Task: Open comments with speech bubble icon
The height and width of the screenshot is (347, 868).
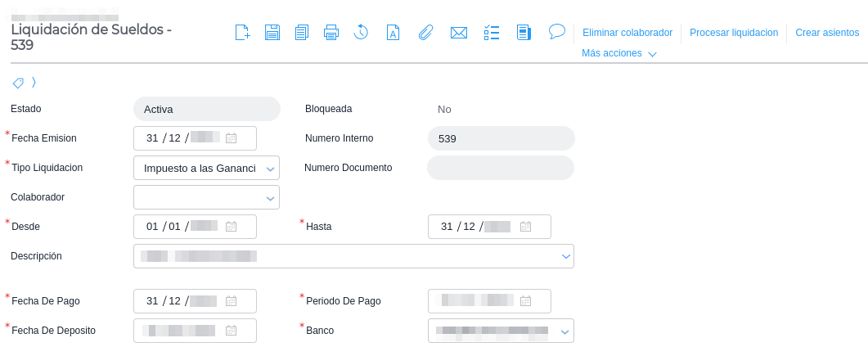Action: coord(557,32)
